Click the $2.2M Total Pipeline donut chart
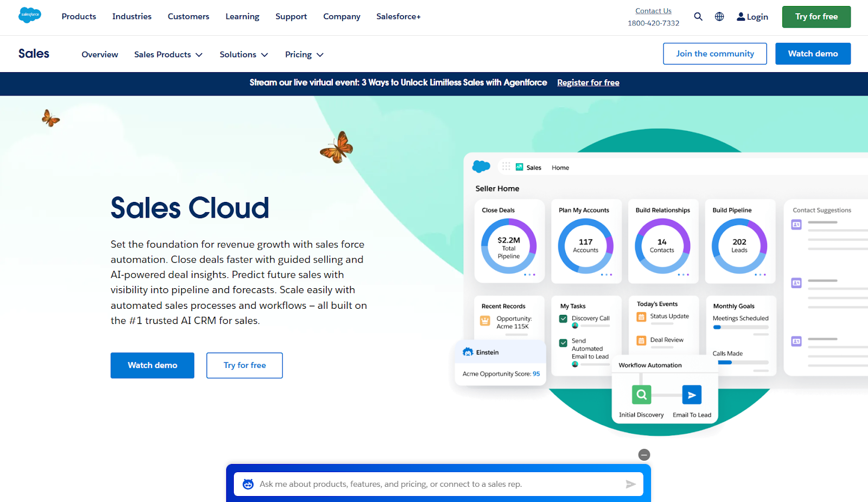Image resolution: width=868 pixels, height=502 pixels. pos(509,246)
